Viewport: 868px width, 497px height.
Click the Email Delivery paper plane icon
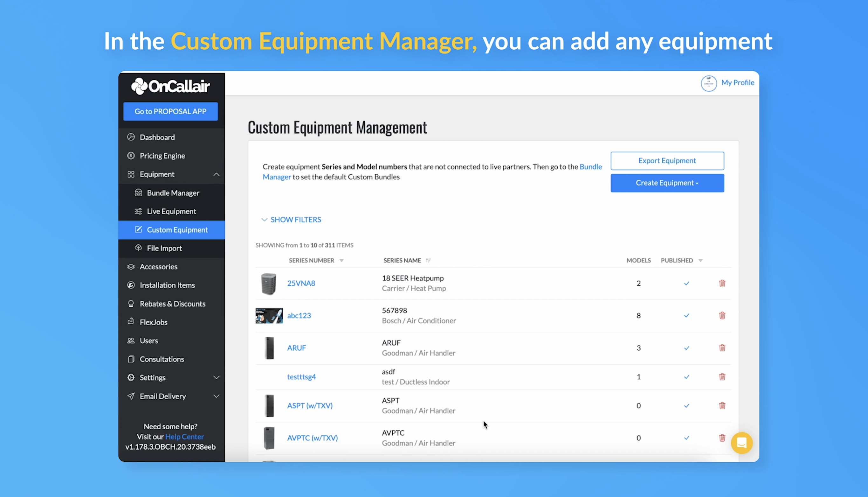pos(131,396)
